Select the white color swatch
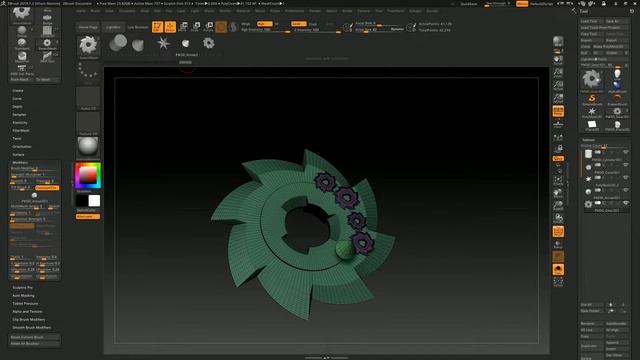 tap(94, 201)
